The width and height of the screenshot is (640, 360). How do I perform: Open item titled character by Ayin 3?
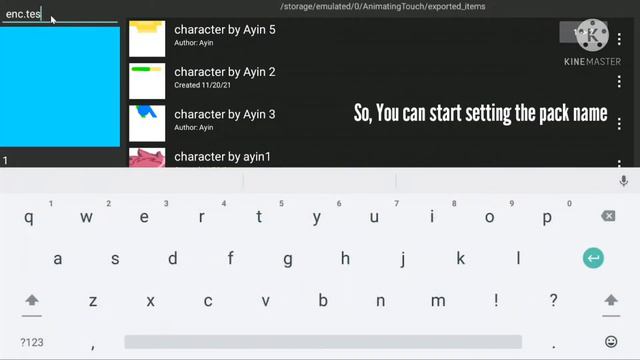[x=224, y=114]
